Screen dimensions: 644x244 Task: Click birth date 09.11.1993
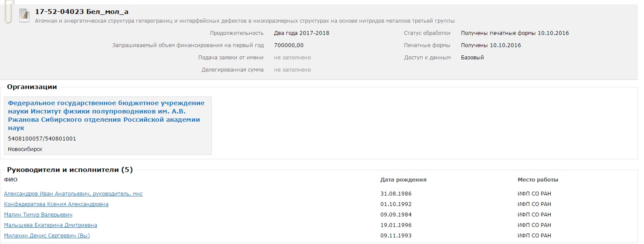click(x=396, y=236)
